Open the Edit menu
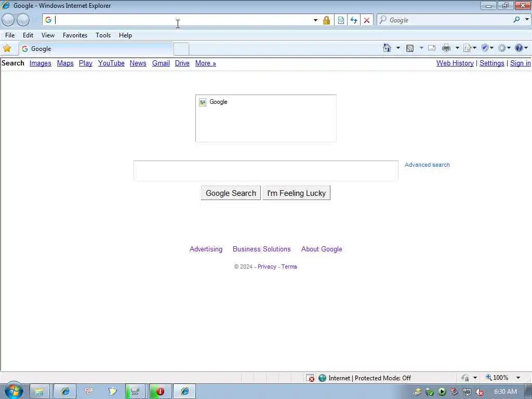This screenshot has height=399, width=532. tap(28, 35)
